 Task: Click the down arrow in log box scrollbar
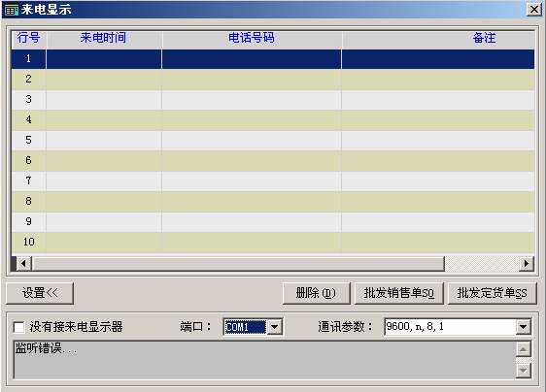tap(524, 371)
